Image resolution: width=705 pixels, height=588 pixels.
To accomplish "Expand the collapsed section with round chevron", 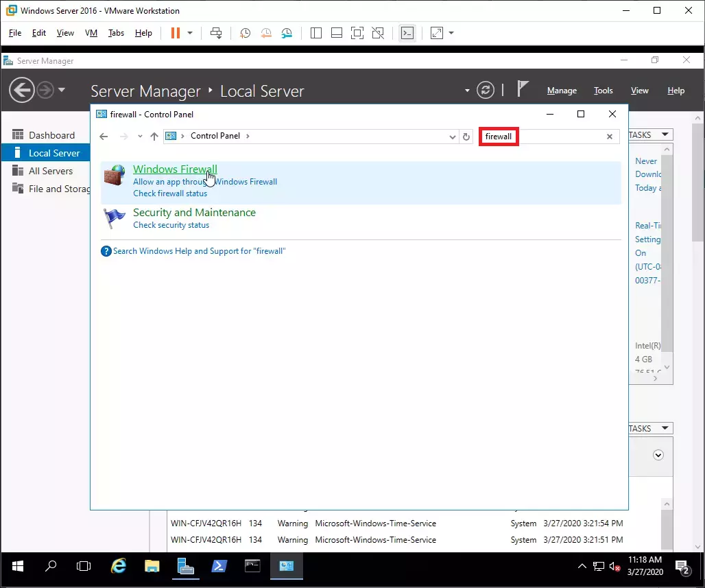I will click(658, 455).
